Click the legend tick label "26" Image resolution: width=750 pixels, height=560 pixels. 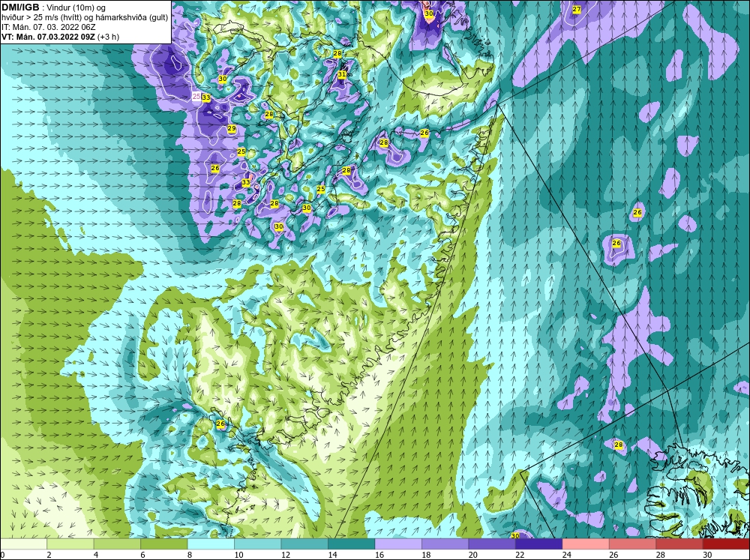613,555
